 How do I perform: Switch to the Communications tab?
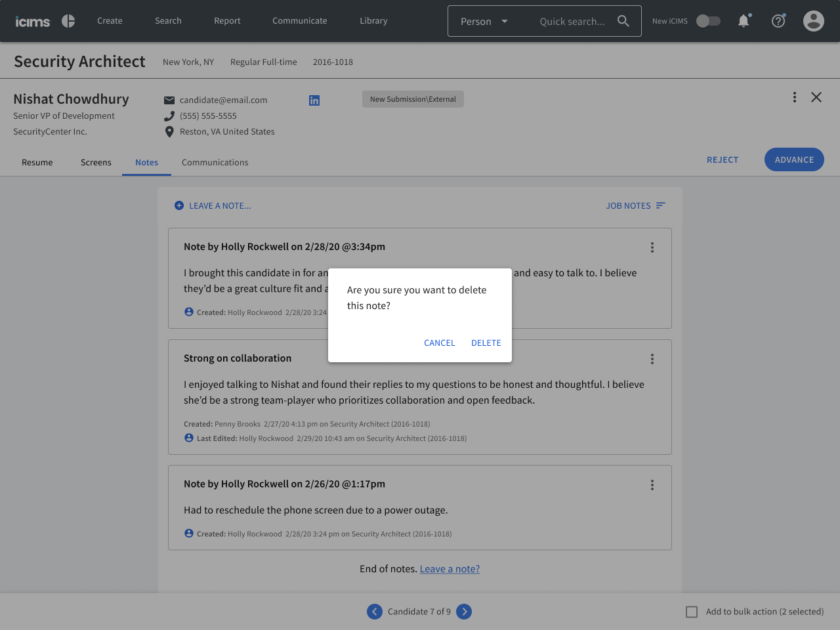(x=215, y=163)
